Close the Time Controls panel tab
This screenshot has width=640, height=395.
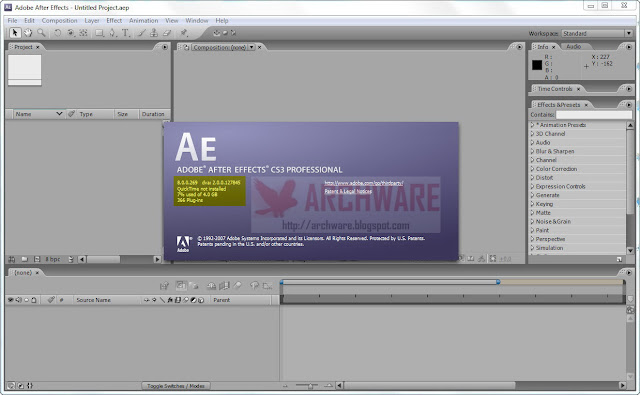(578, 89)
